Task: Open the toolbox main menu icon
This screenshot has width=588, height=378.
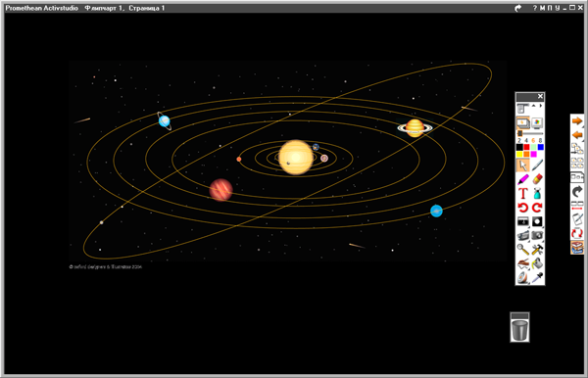Action: pos(522,109)
